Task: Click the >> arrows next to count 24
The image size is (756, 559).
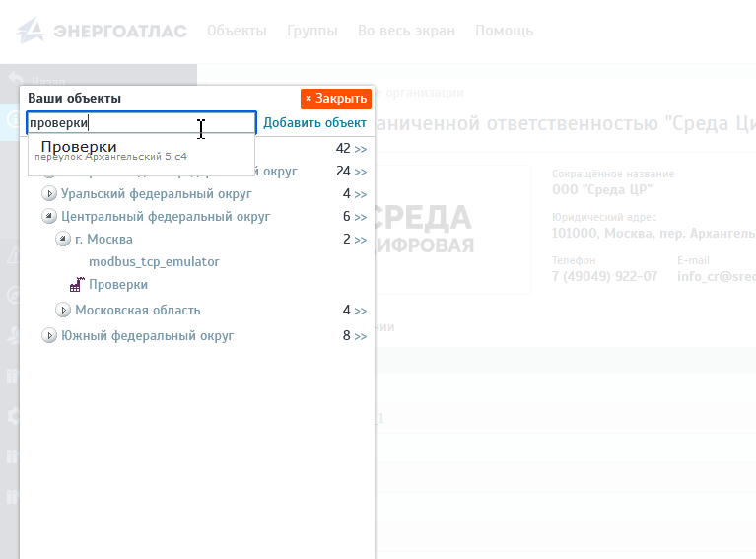Action: [x=361, y=173]
